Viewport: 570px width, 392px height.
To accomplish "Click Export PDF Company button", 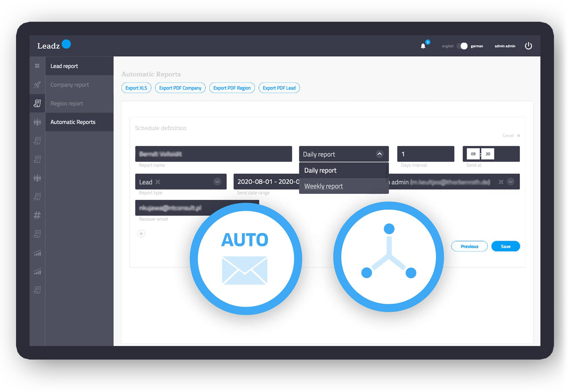I will point(180,88).
